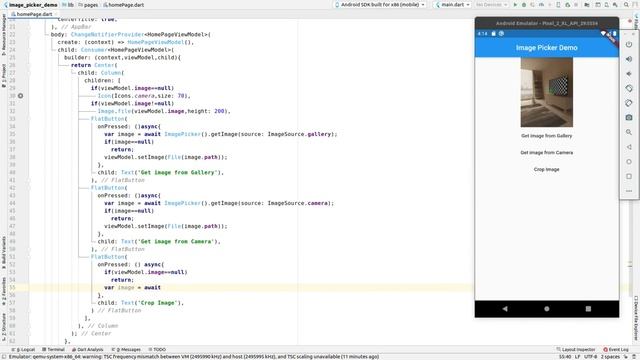Open the line separator LF selector
Viewport: 640px width, 360px height.
pos(578,357)
